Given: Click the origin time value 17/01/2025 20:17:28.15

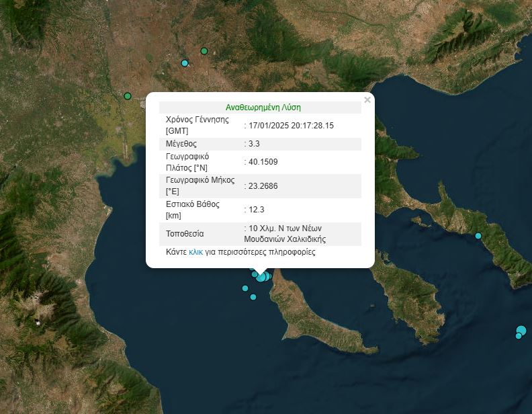Looking at the screenshot, I should pos(292,126).
